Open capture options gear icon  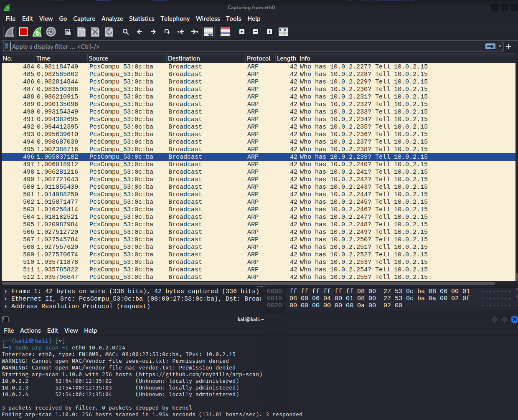coord(51,32)
